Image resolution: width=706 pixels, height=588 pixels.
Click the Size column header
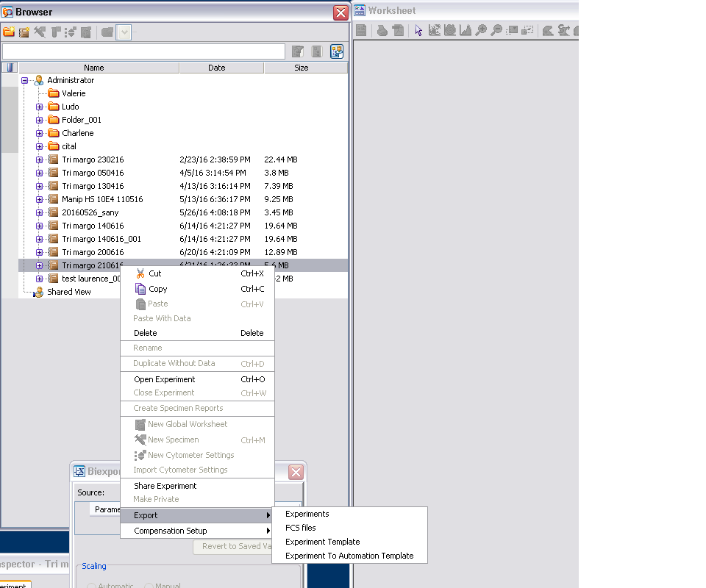(x=302, y=68)
